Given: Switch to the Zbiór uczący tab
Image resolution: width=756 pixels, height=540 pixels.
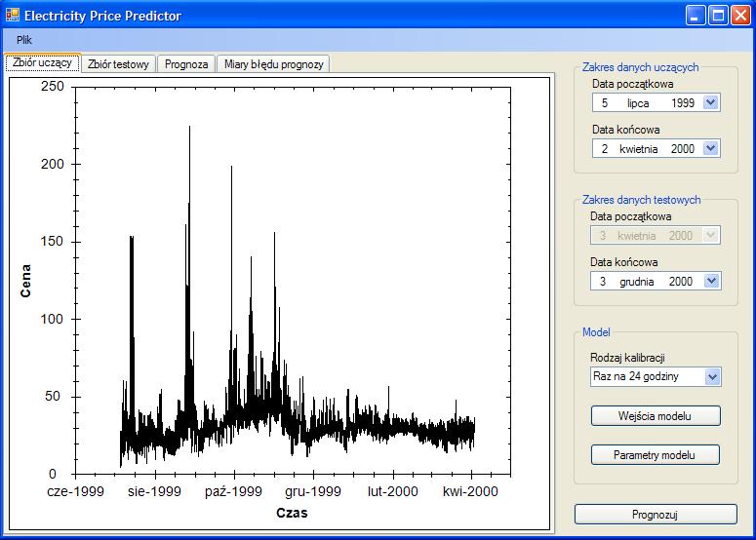Looking at the screenshot, I should click(42, 62).
